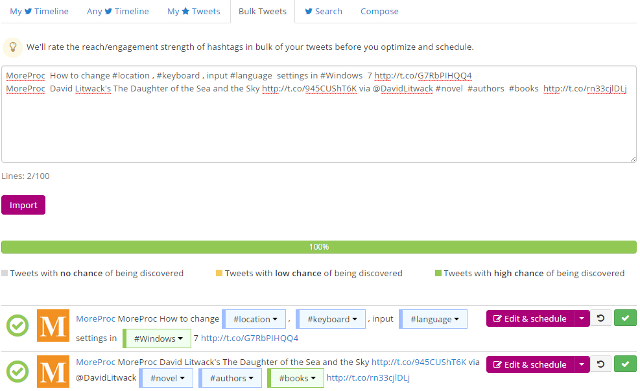
Task: Click green check circle for #location tweet
Action: click(x=18, y=326)
